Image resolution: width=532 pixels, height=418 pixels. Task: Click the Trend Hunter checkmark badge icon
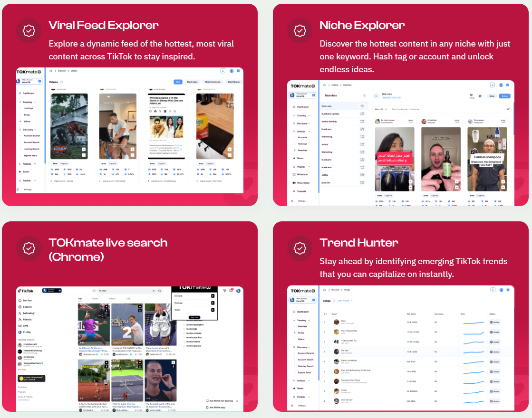click(300, 248)
